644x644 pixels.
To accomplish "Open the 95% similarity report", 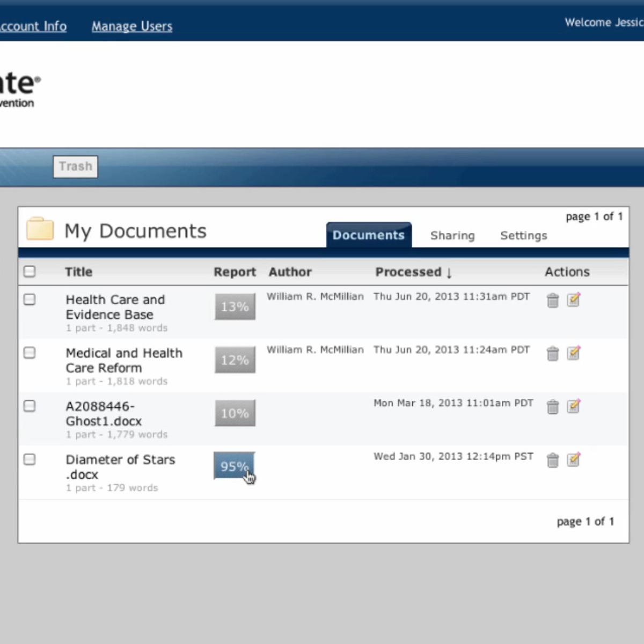I will [235, 466].
